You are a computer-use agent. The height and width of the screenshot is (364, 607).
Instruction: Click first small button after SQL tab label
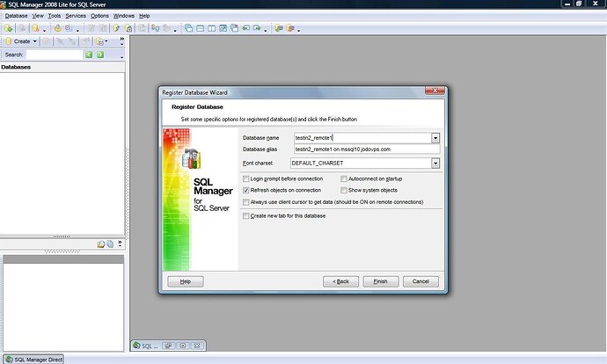168,346
